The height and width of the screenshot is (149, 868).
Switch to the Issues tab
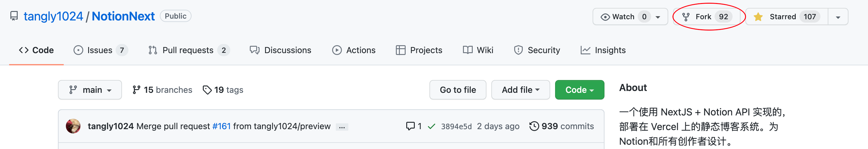[100, 50]
